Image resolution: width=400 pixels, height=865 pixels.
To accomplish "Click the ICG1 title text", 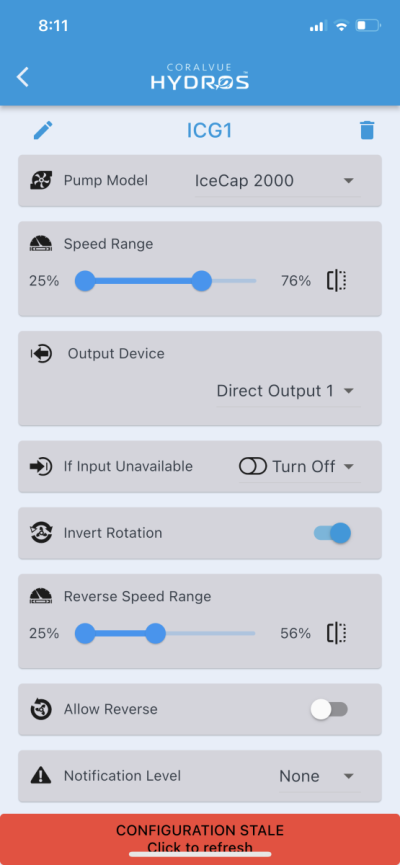I will 210,131.
